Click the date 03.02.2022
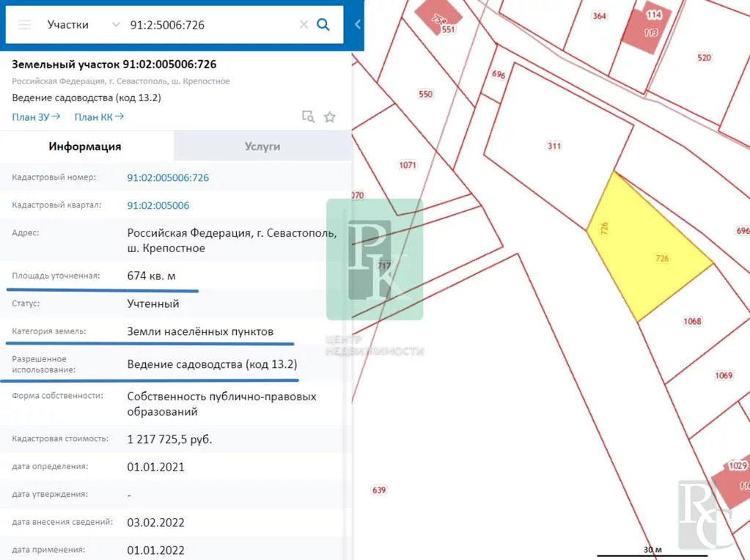The width and height of the screenshot is (750, 560). [155, 522]
